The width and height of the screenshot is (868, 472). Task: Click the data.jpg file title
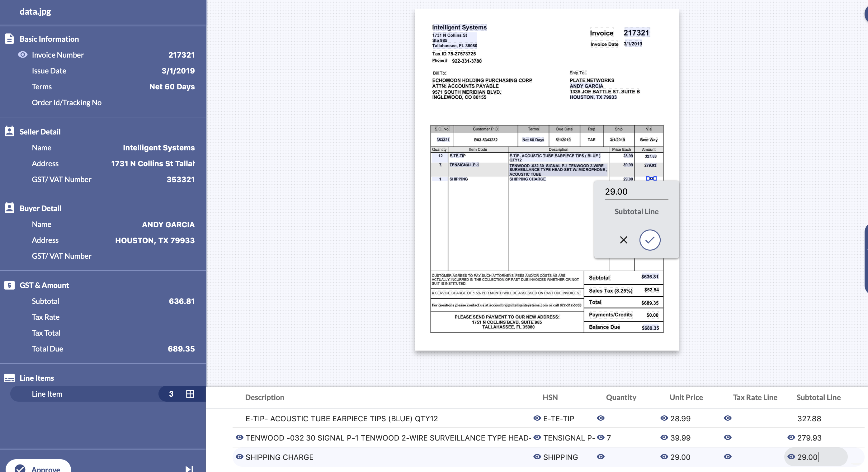click(x=35, y=11)
